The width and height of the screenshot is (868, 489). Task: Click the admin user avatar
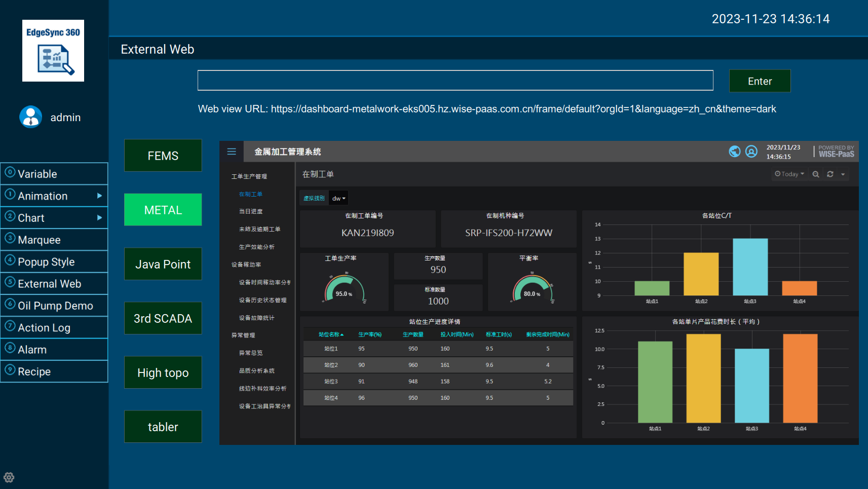[x=30, y=117]
